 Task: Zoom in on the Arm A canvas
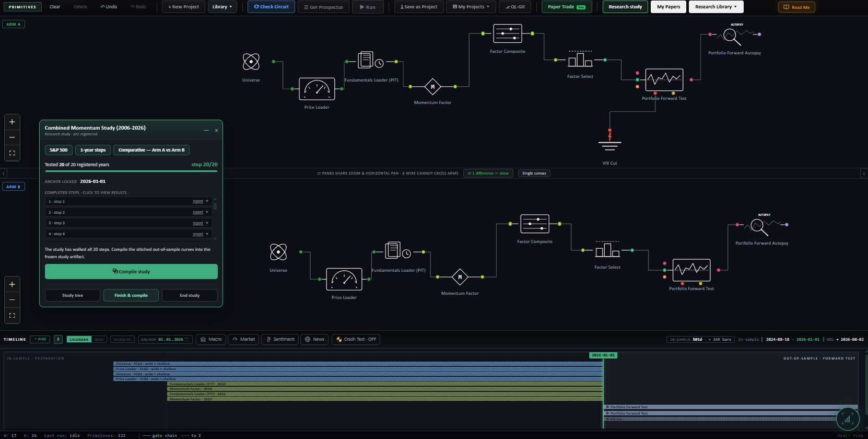pos(12,122)
